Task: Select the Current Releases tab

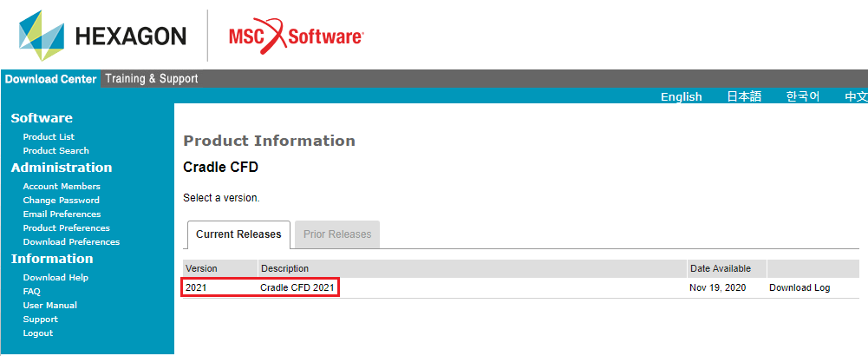Action: point(238,234)
